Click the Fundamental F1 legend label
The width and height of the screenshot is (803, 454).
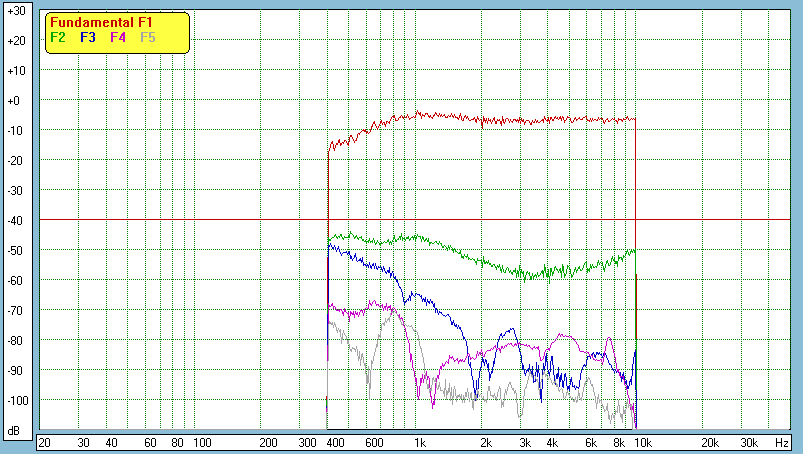(103, 22)
